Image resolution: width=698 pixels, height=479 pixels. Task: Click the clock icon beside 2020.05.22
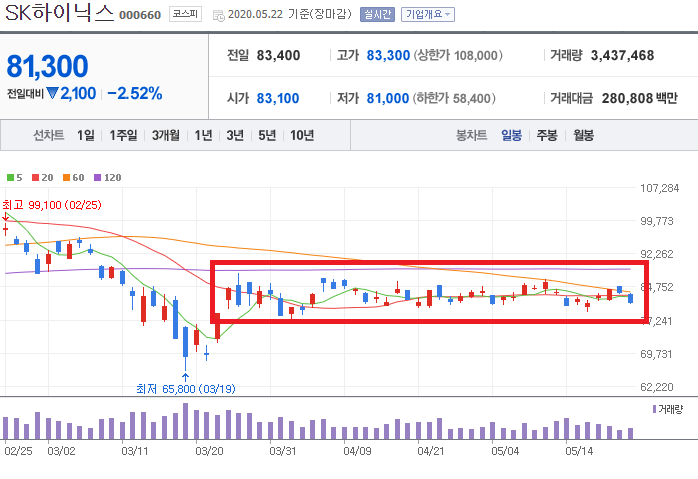click(219, 16)
